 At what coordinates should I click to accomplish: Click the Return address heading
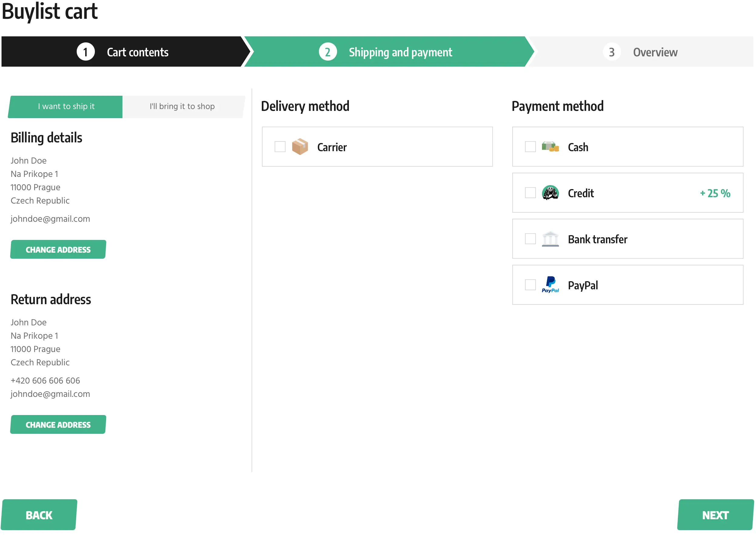[51, 300]
